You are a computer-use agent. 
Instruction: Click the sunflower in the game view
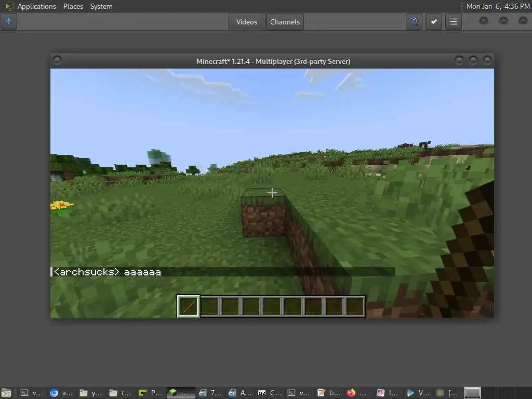[61, 206]
